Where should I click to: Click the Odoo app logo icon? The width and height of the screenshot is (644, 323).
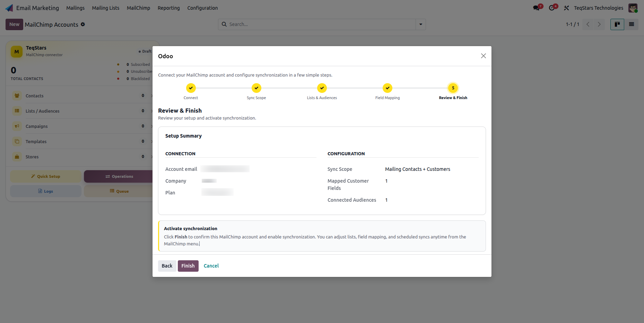click(9, 8)
